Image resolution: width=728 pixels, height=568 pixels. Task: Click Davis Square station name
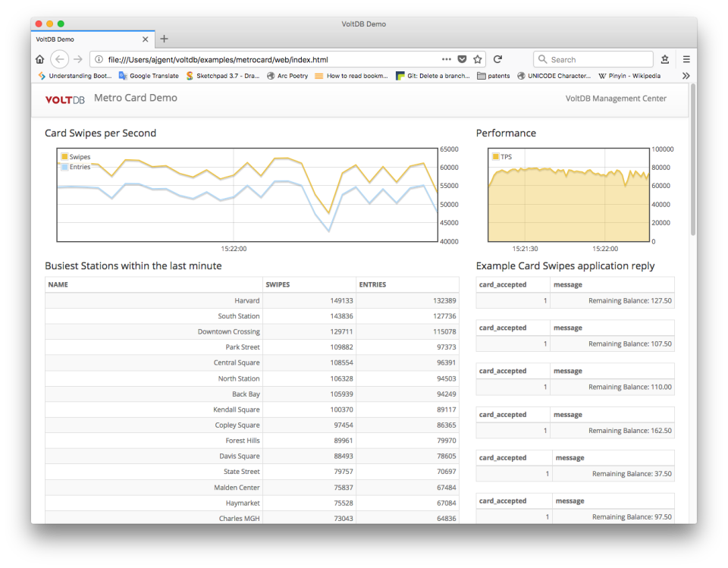point(239,456)
